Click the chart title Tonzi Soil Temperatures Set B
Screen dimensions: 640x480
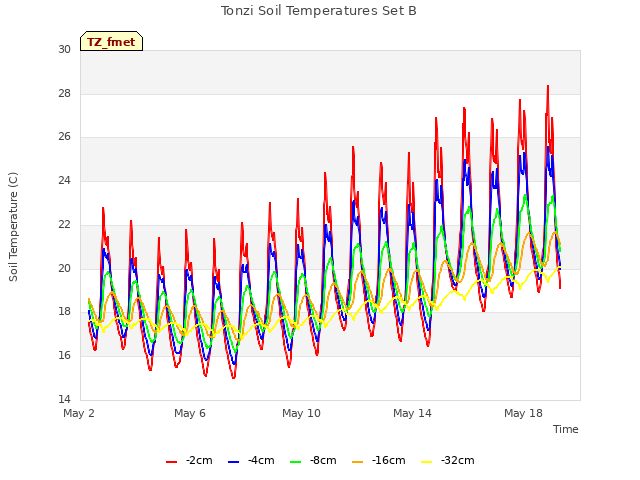tap(318, 11)
